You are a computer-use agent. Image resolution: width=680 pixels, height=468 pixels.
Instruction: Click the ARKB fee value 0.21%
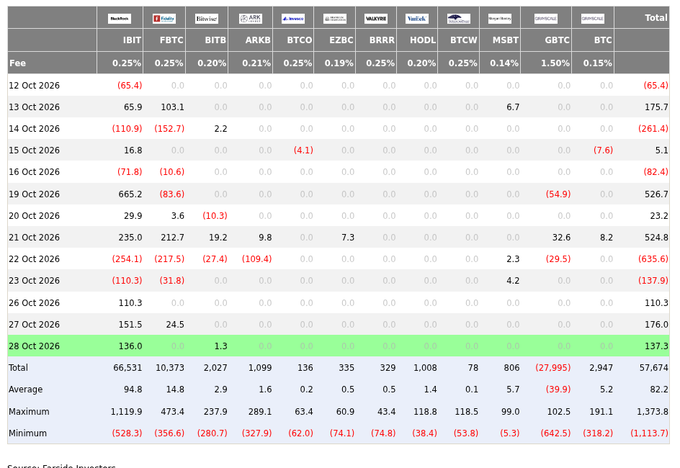tap(257, 63)
